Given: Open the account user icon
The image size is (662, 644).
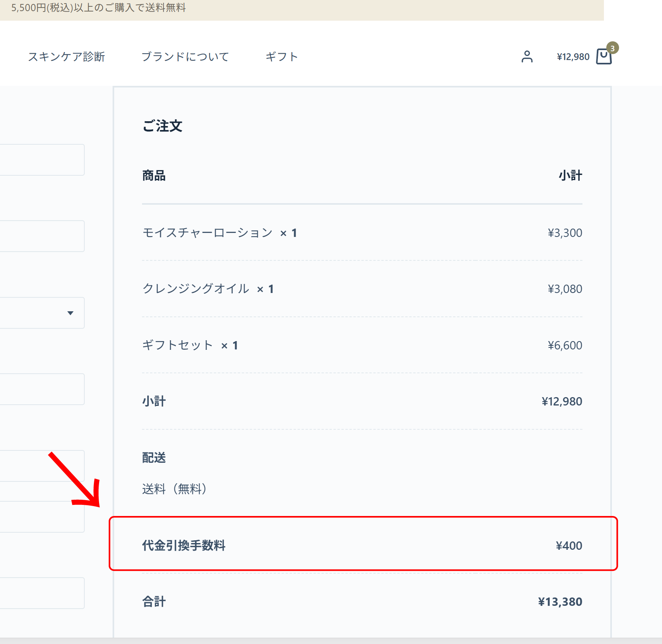Looking at the screenshot, I should coord(527,57).
